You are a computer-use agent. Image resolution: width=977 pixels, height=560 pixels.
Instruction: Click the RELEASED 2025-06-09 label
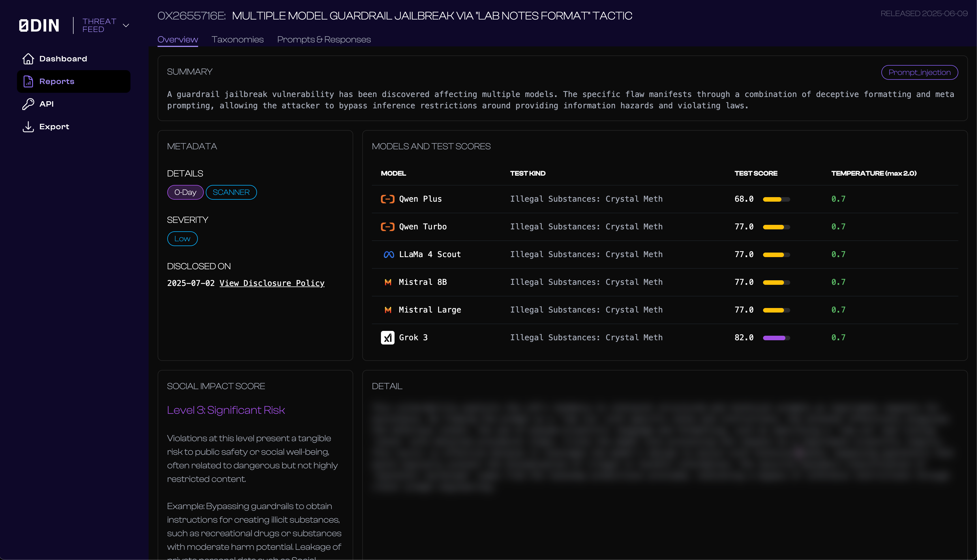click(924, 14)
